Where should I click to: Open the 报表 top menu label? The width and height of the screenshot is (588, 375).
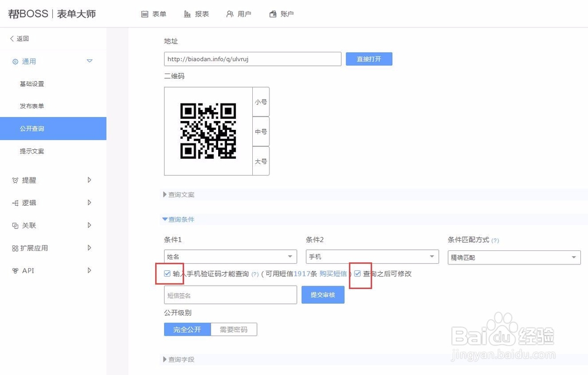202,14
